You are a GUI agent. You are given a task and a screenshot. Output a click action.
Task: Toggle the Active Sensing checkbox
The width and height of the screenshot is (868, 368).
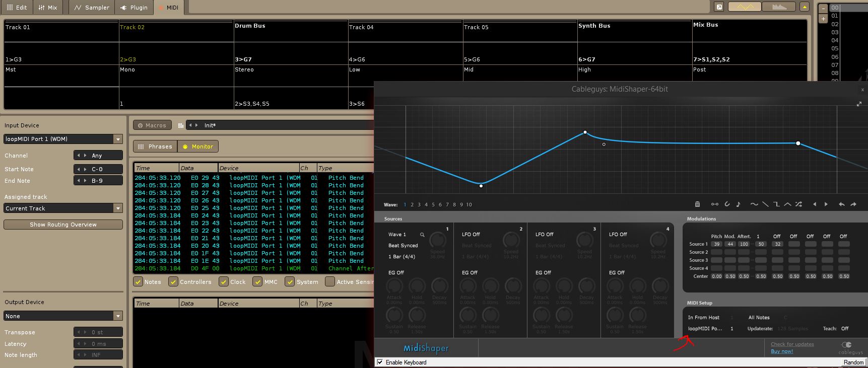pos(330,282)
